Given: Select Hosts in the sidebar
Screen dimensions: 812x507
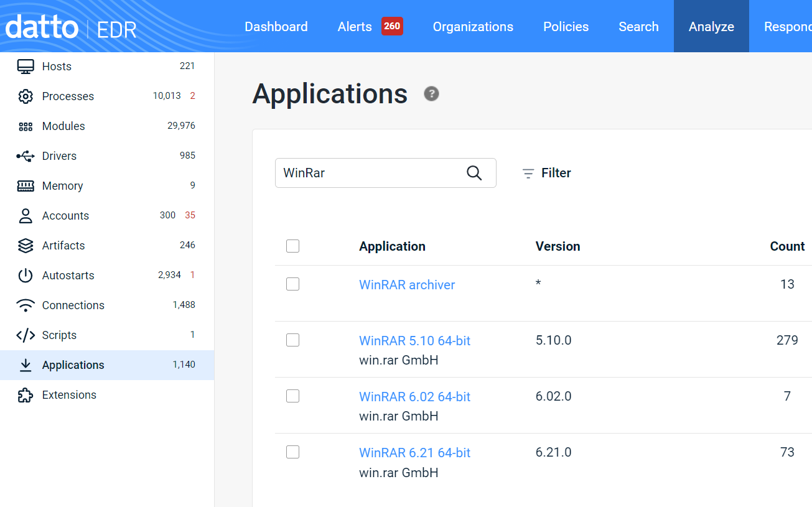Looking at the screenshot, I should pos(107,67).
